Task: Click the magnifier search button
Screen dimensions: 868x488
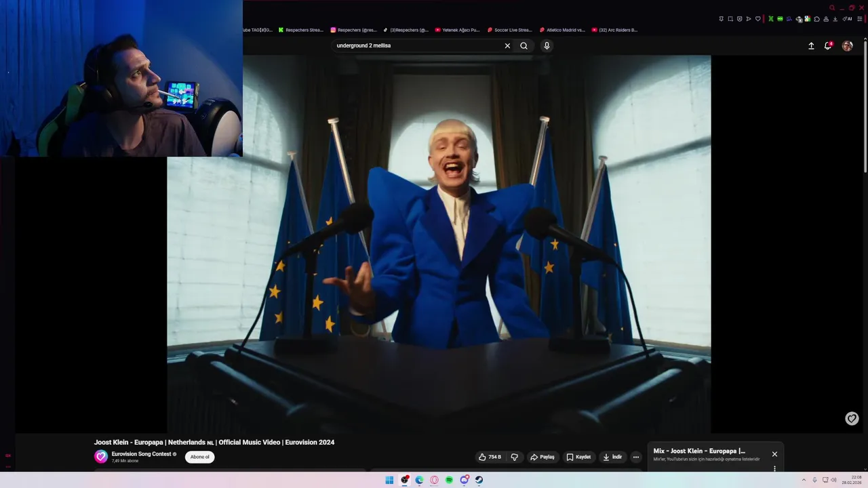Action: [524, 45]
